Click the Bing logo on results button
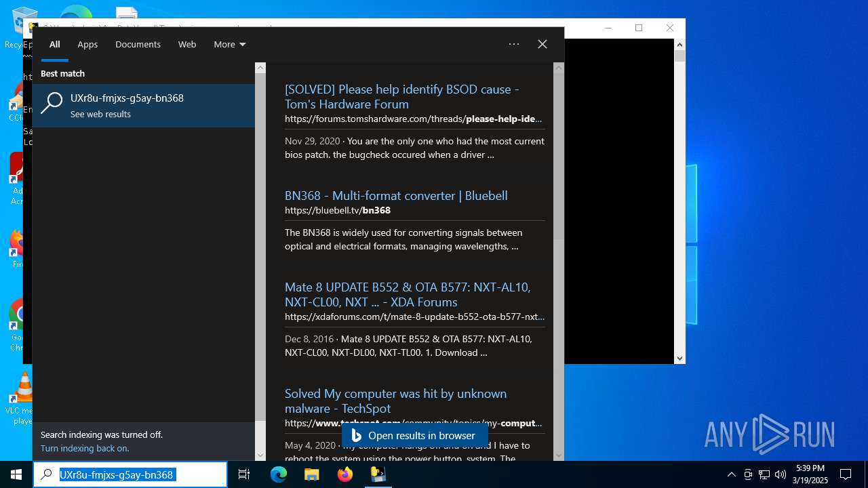 (356, 436)
